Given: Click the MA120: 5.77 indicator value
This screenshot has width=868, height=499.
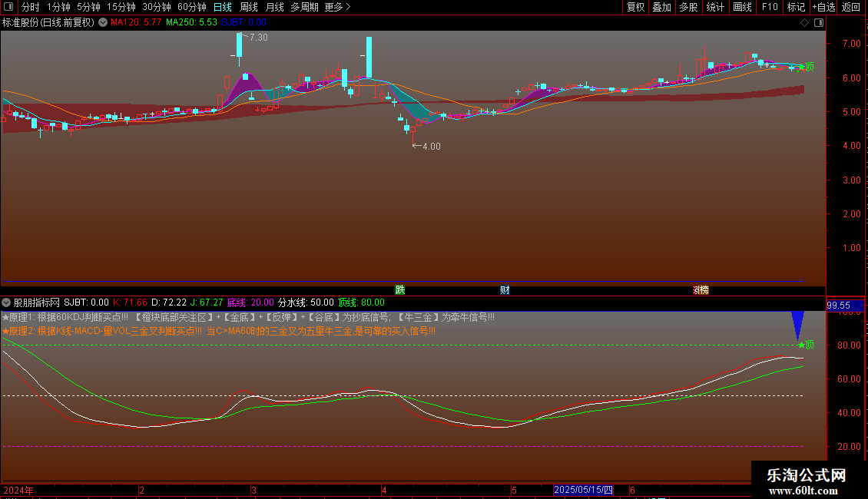Looking at the screenshot, I should coord(136,22).
